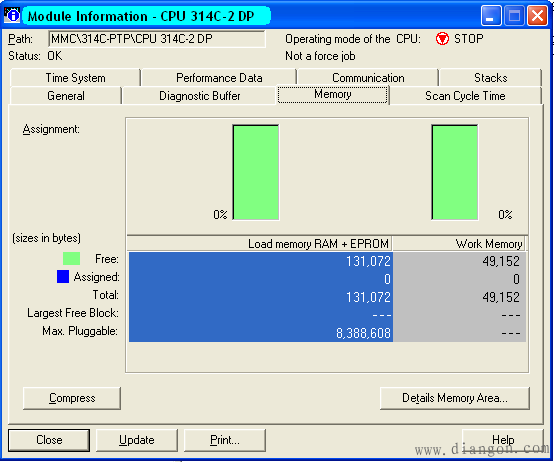
Task: Click the Print button
Action: [x=225, y=440]
